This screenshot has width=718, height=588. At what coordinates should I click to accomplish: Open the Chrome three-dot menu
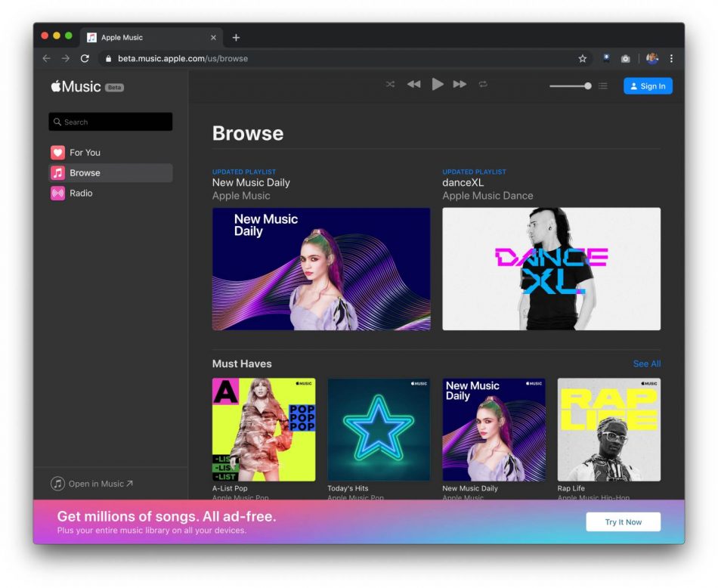click(671, 59)
